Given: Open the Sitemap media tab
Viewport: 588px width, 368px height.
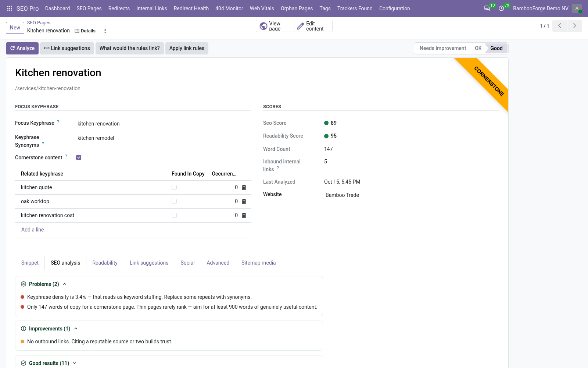Looking at the screenshot, I should point(258,263).
